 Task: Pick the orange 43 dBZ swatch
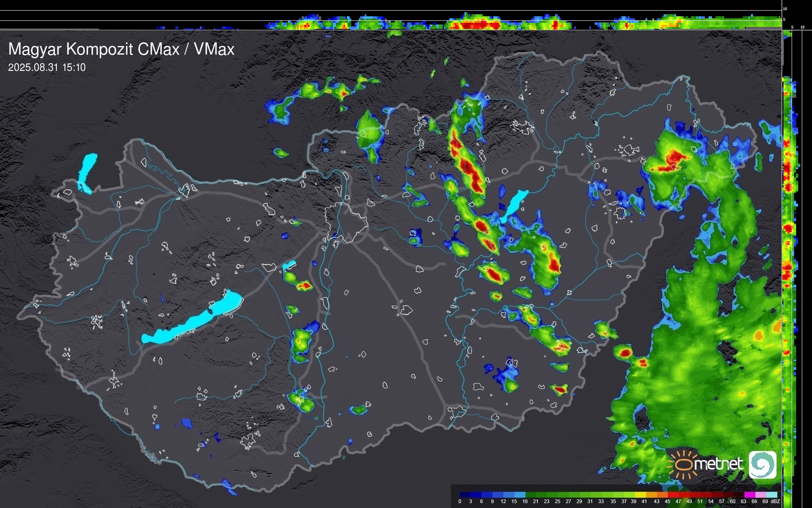pos(662,495)
